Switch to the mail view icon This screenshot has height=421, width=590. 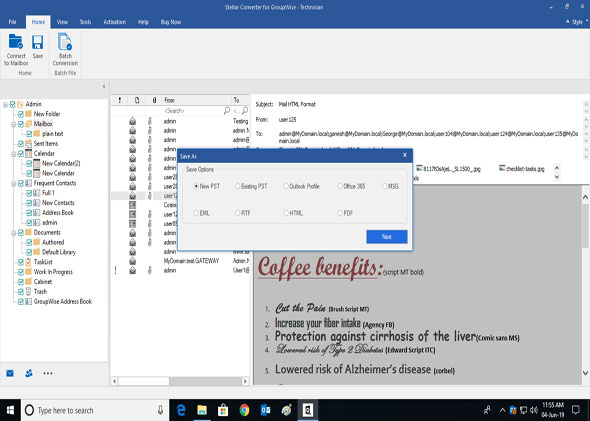coord(10,373)
